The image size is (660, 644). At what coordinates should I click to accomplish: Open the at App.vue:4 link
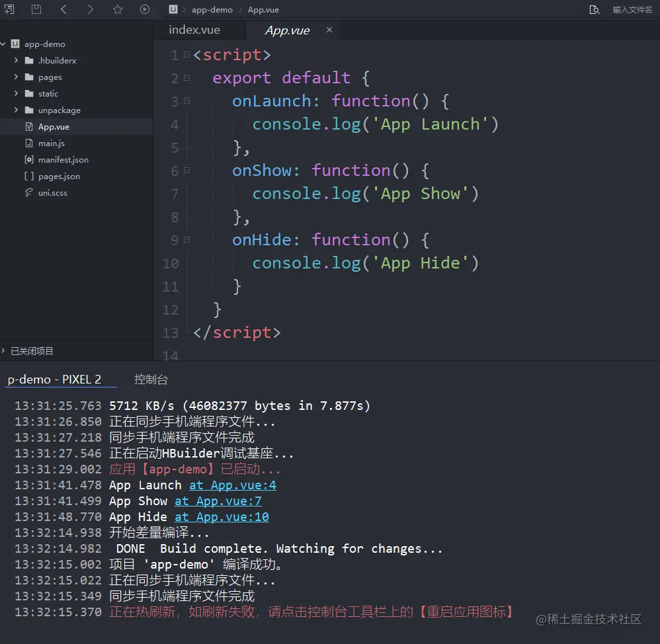pyautogui.click(x=233, y=485)
